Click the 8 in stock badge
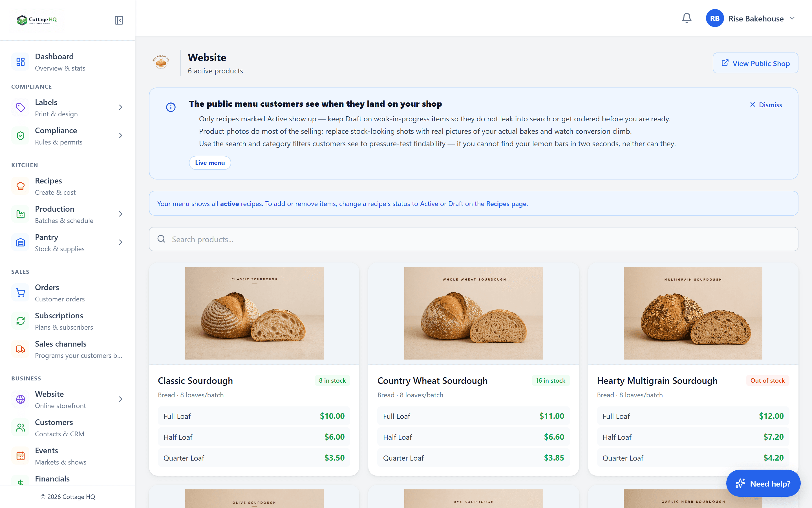812x508 pixels. click(x=332, y=380)
